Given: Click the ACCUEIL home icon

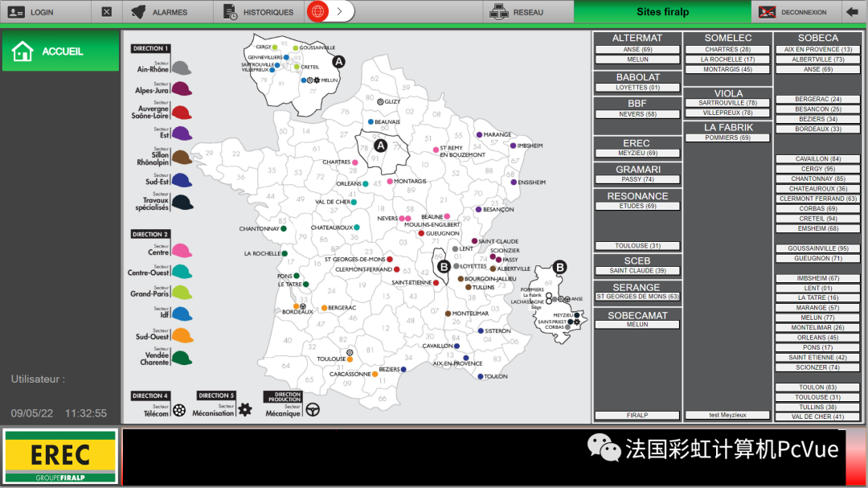Looking at the screenshot, I should (23, 51).
